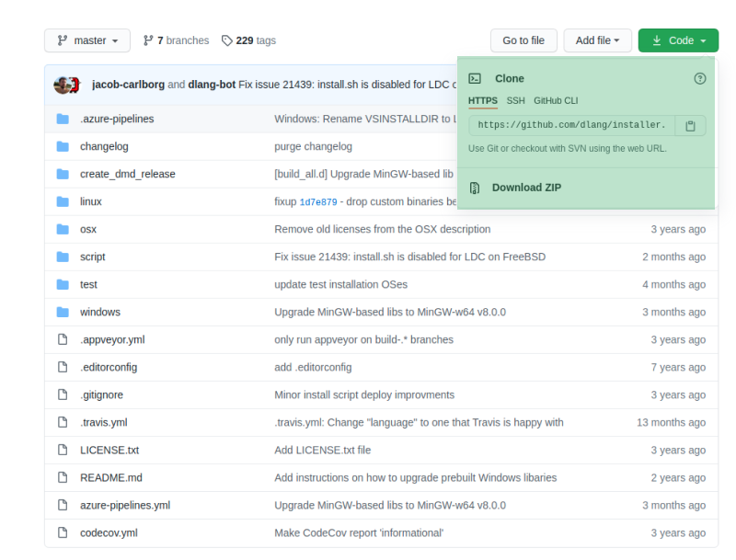
Task: Collapse the green Code dropdown
Action: 679,40
